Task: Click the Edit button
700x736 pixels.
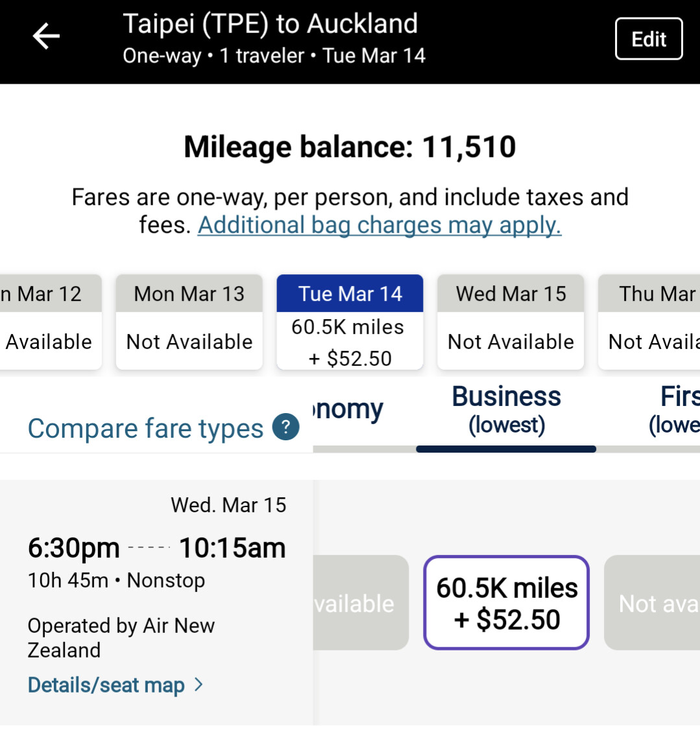Action: tap(648, 39)
